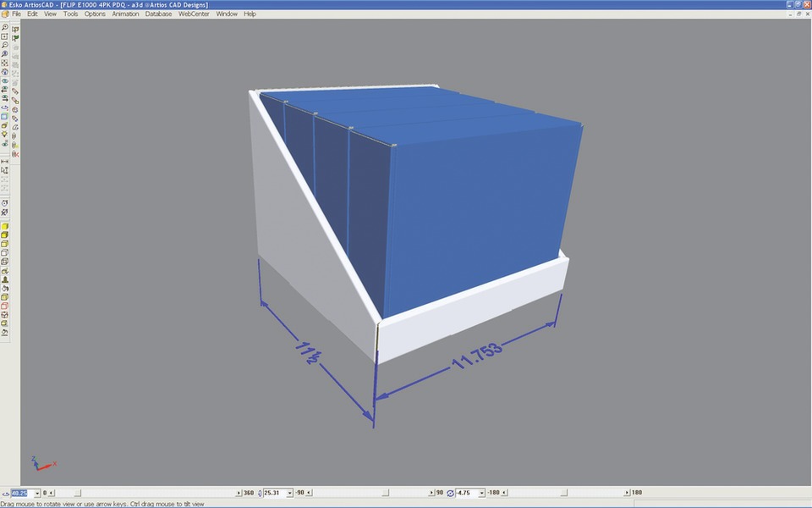Select the dimension measuring tool icon
Image resolution: width=812 pixels, height=508 pixels.
pyautogui.click(x=5, y=161)
